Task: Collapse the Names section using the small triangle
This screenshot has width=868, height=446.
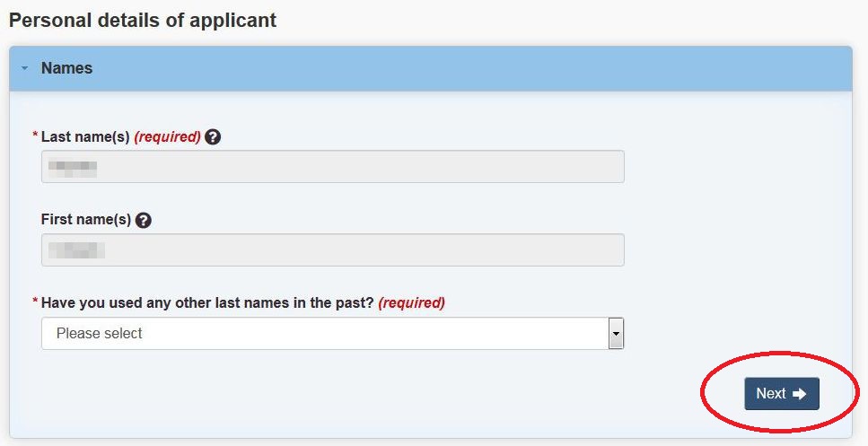Action: click(24, 68)
